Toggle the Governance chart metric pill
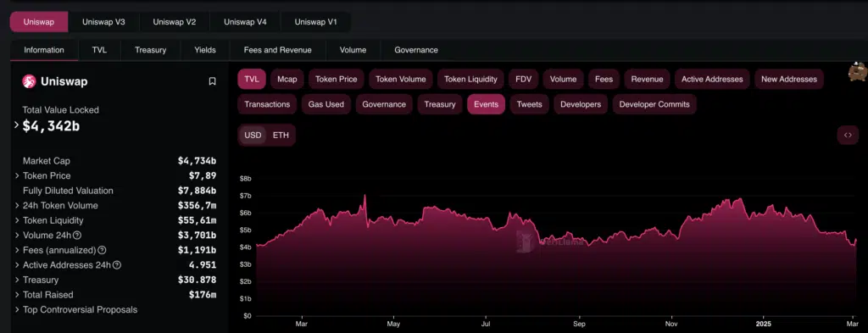This screenshot has width=868, height=333. coord(384,104)
